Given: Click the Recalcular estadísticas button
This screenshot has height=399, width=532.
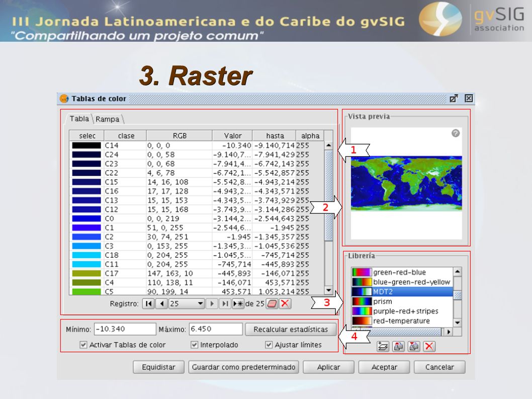Looking at the screenshot, I should tap(291, 330).
